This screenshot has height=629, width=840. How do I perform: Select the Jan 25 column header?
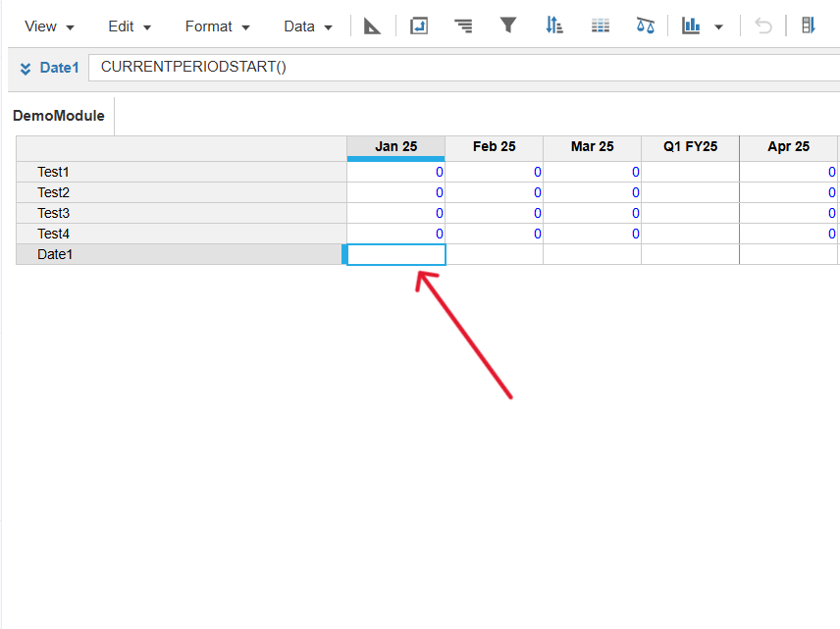click(x=395, y=146)
